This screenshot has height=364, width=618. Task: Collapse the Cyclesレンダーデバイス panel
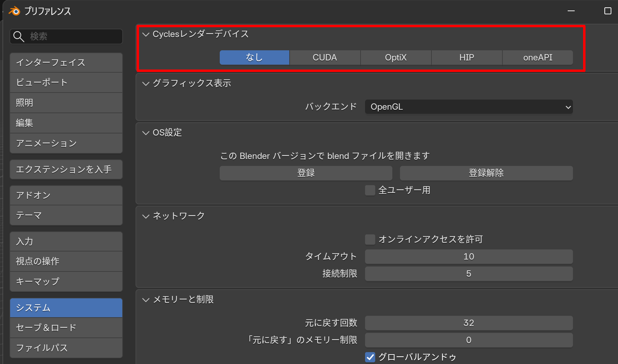[146, 34]
